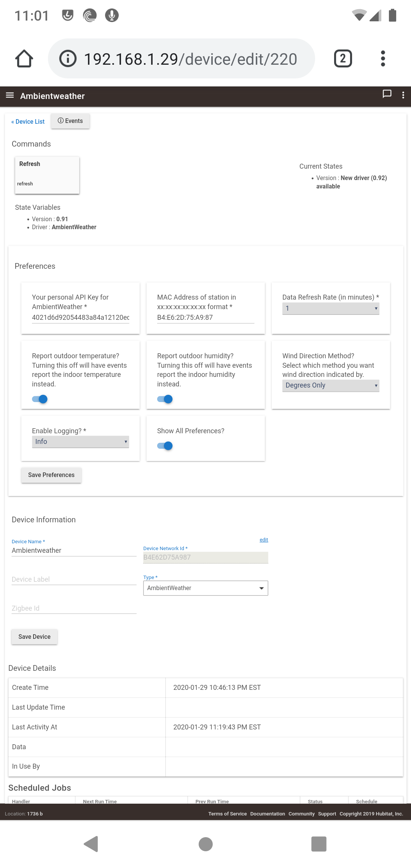Tap the battery status icon
The image size is (411, 868).
tap(392, 16)
